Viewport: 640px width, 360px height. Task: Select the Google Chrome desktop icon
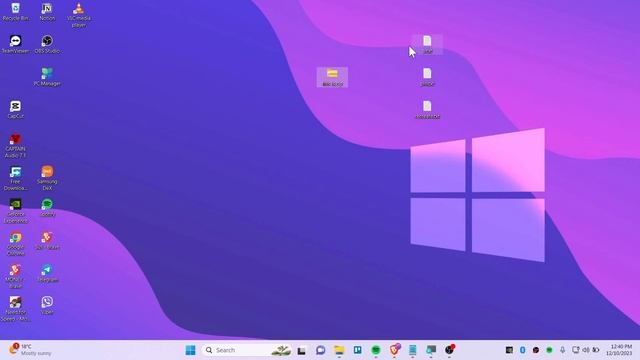16,243
